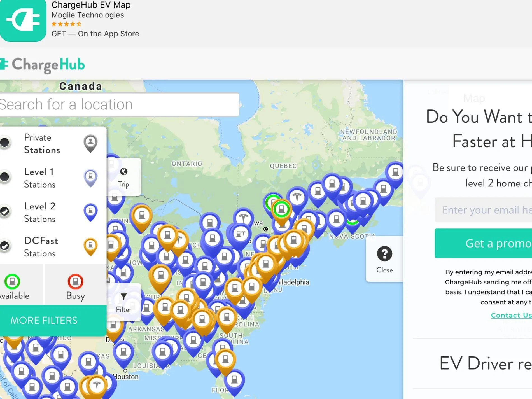This screenshot has height=399, width=532.
Task: Click the grey Private Stations pin icon
Action: [x=90, y=144]
